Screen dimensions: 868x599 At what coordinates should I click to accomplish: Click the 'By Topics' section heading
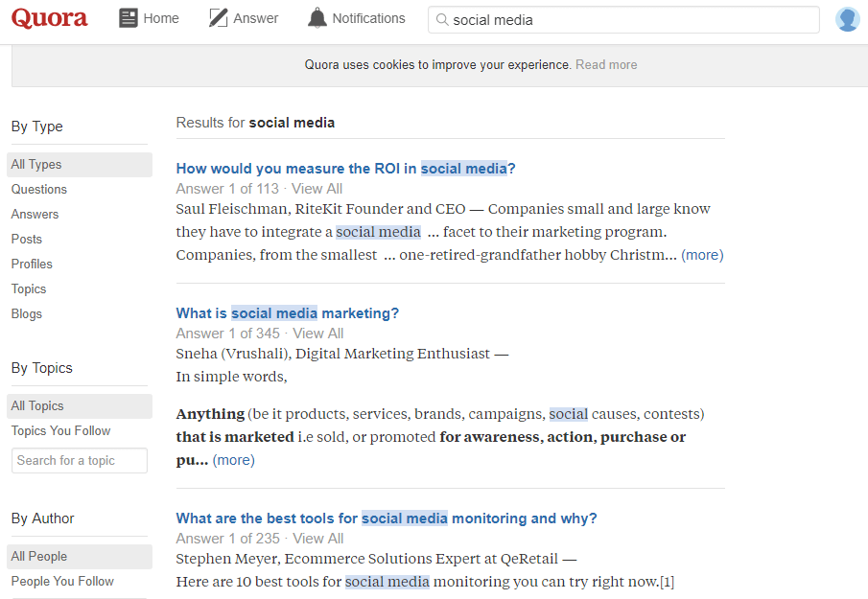click(42, 368)
